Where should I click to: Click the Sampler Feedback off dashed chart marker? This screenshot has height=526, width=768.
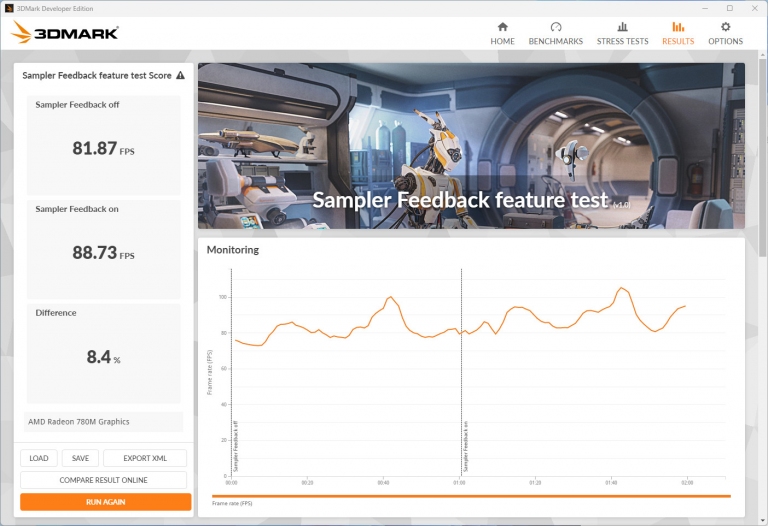pyautogui.click(x=231, y=372)
